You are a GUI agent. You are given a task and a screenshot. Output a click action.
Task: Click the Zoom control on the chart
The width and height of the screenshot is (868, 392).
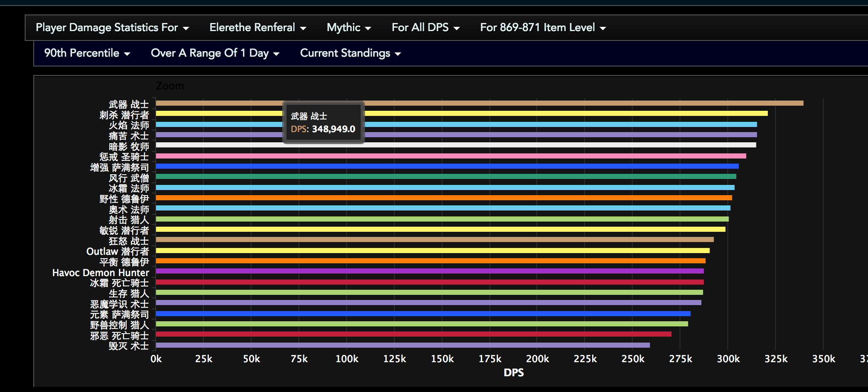171,85
